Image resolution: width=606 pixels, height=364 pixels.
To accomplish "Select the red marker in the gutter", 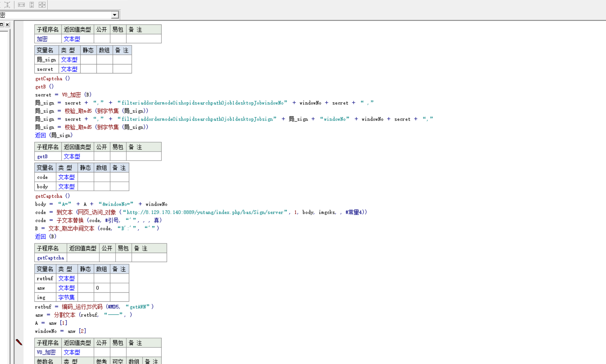I will pyautogui.click(x=19, y=342).
